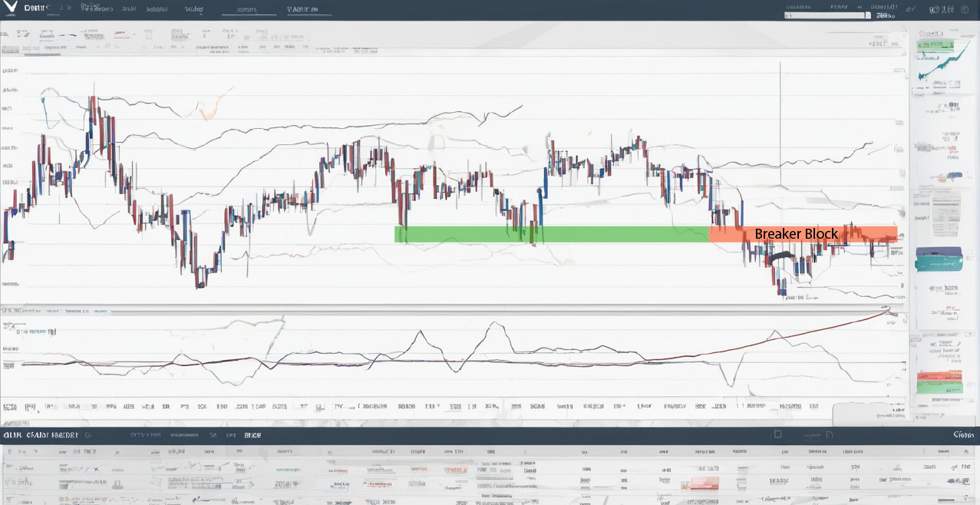Click the marker at end of red indicator line
The width and height of the screenshot is (980, 505).
pyautogui.click(x=889, y=309)
